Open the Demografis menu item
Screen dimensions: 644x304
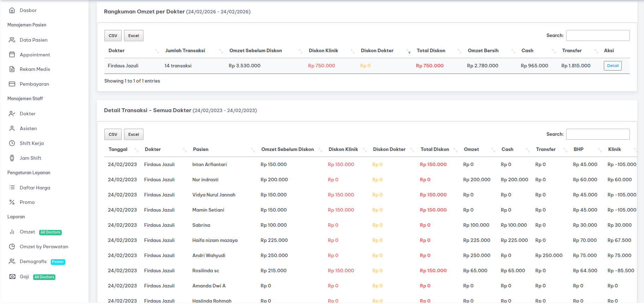pos(33,261)
